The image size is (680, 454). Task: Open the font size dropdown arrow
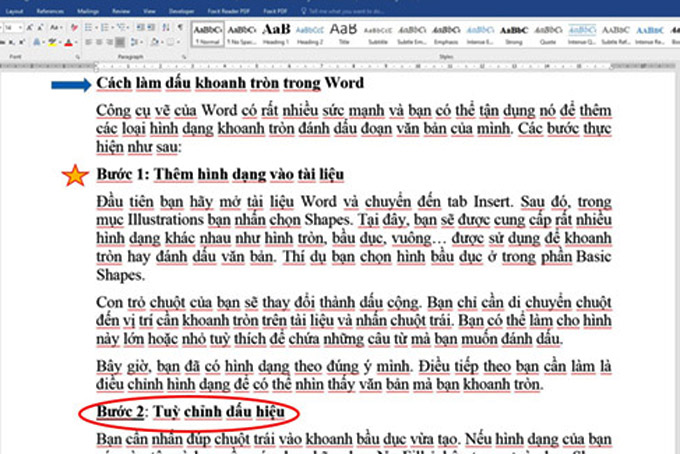pos(20,27)
